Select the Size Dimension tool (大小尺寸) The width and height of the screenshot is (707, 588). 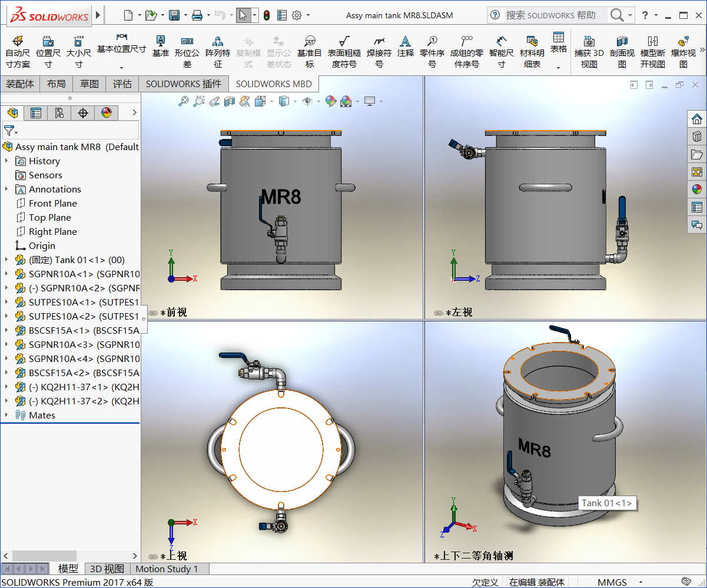click(78, 52)
